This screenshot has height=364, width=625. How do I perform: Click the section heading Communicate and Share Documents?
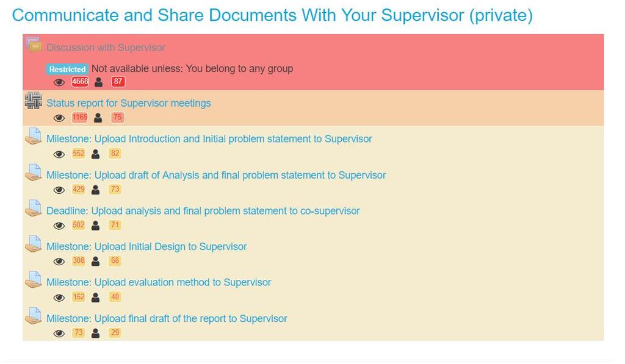pos(272,15)
